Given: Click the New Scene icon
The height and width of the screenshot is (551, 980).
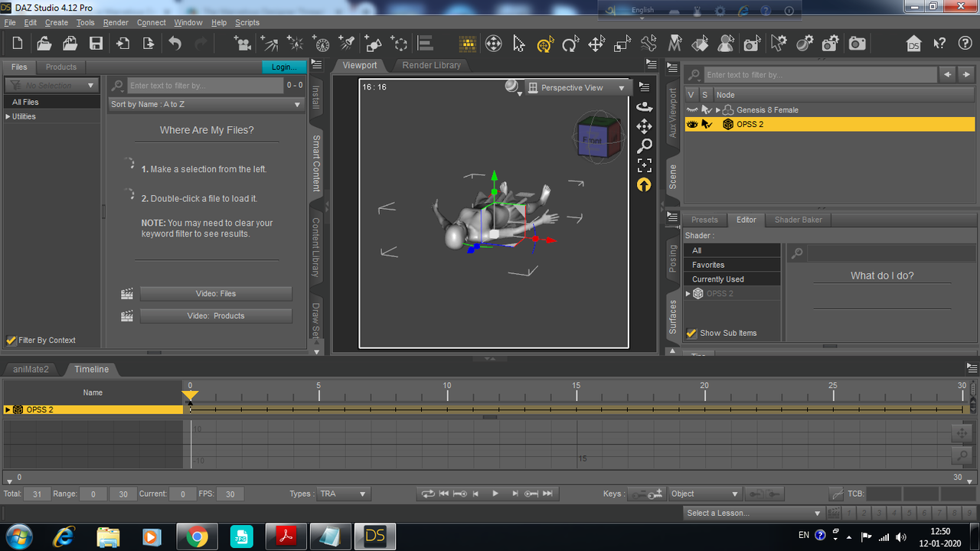Looking at the screenshot, I should (18, 44).
